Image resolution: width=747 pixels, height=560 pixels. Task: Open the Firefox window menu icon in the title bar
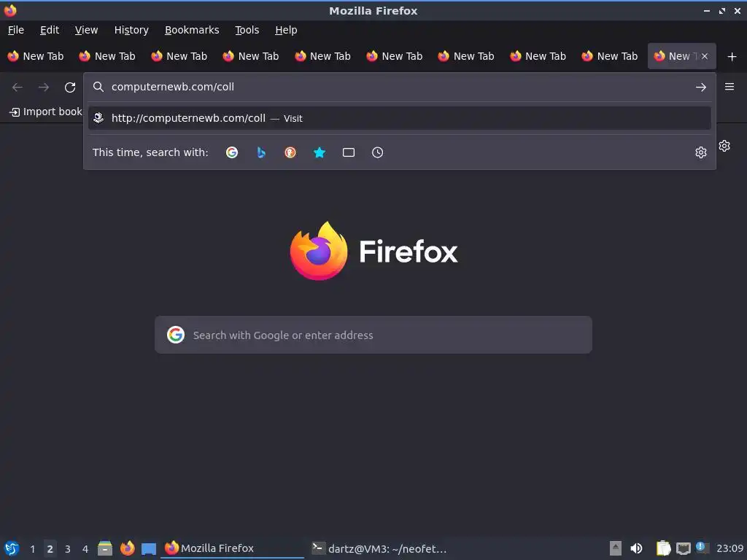pos(10,10)
